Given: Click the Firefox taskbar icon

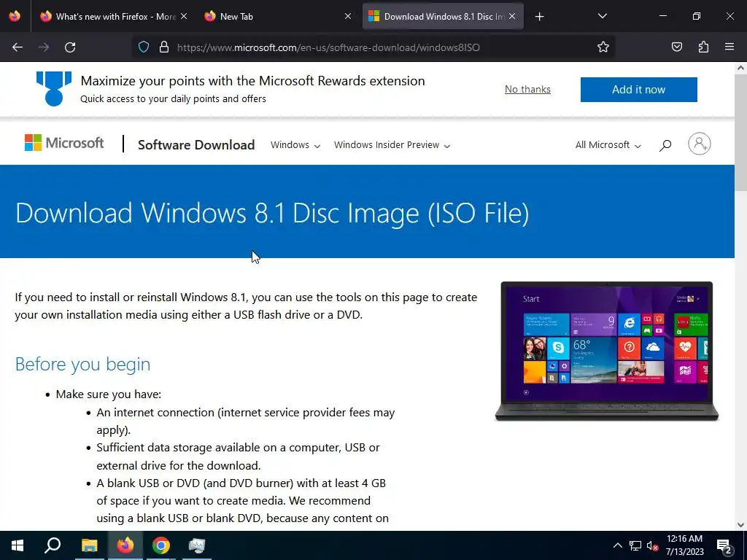Looking at the screenshot, I should (x=125, y=545).
